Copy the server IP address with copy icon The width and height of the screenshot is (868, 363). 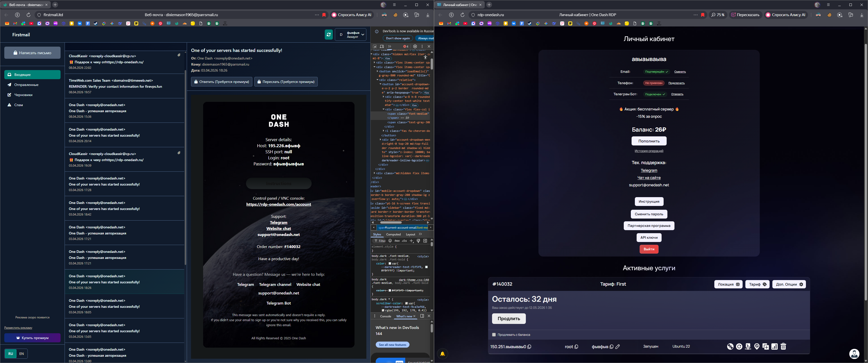click(x=529, y=347)
